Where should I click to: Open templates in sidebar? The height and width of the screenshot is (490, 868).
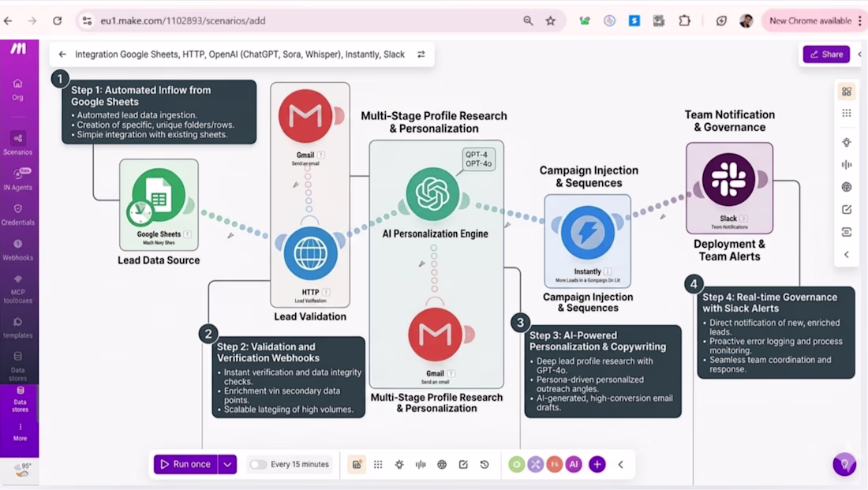pyautogui.click(x=17, y=327)
